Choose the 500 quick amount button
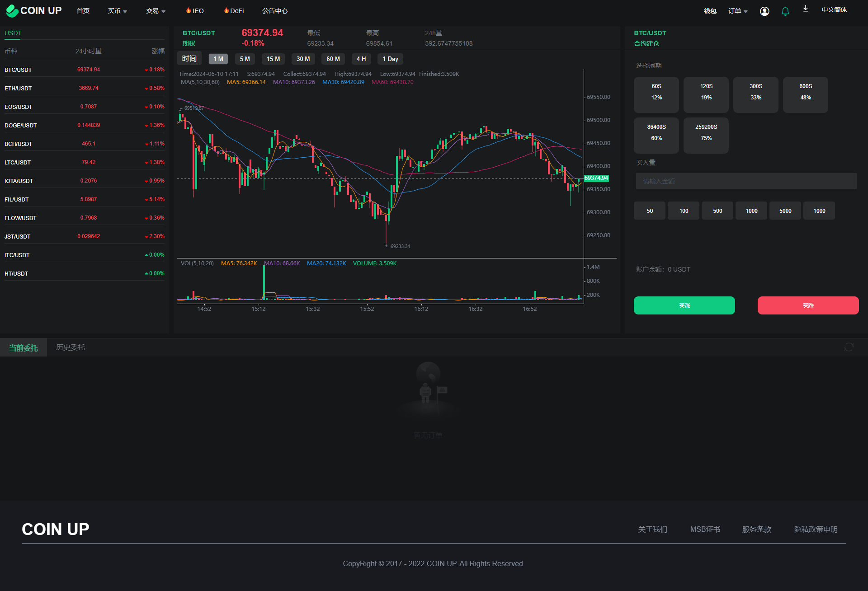The width and height of the screenshot is (868, 591). (x=717, y=211)
